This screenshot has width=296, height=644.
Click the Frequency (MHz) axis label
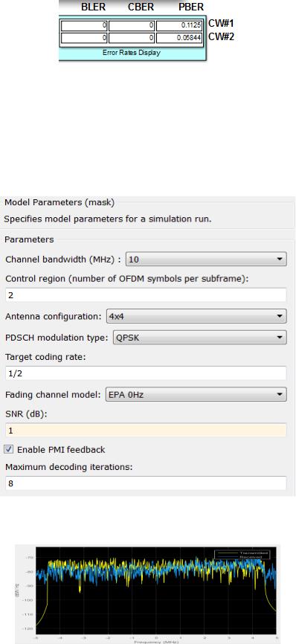(155, 642)
